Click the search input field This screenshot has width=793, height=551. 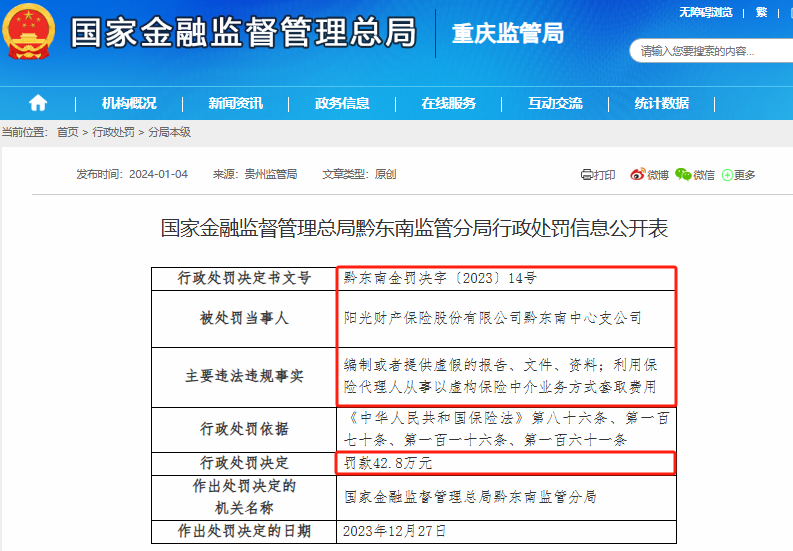pos(711,51)
